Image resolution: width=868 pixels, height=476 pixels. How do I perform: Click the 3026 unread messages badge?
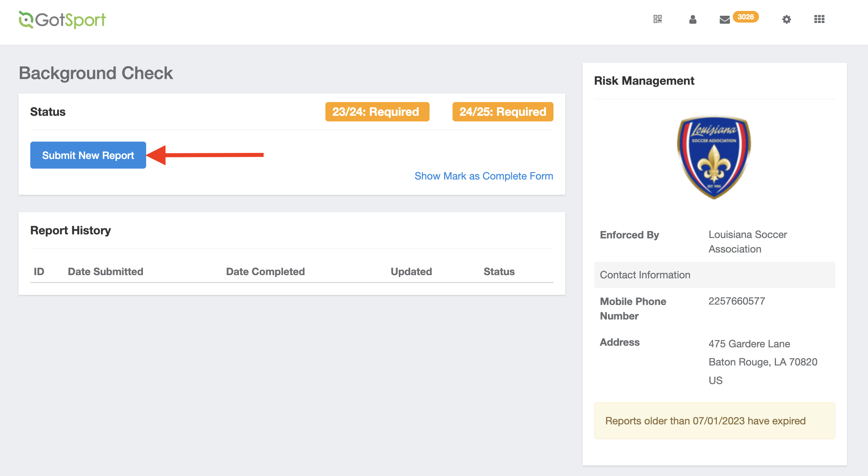[x=746, y=17]
